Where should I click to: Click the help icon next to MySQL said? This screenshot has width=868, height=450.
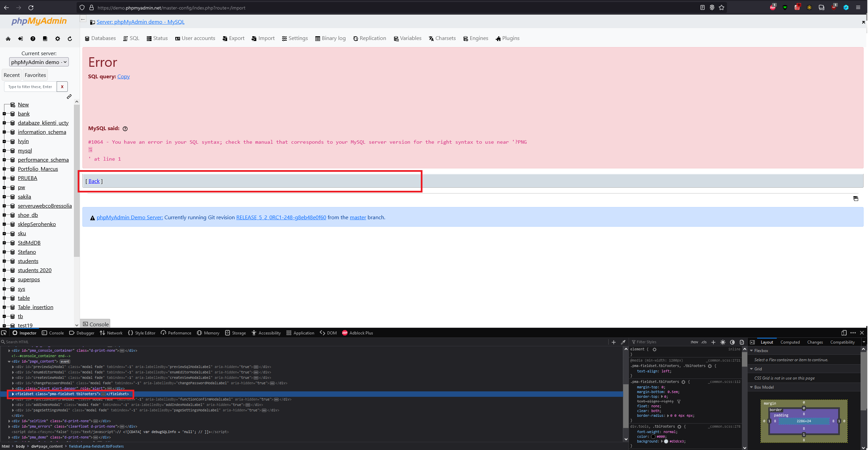click(x=125, y=128)
